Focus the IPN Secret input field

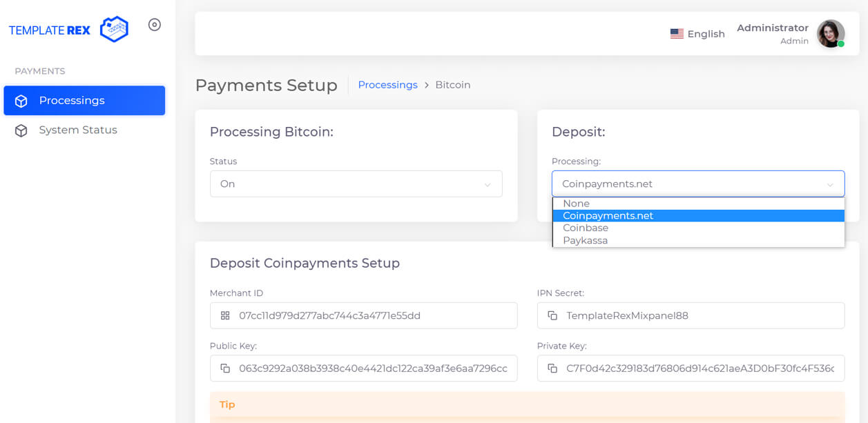(691, 315)
